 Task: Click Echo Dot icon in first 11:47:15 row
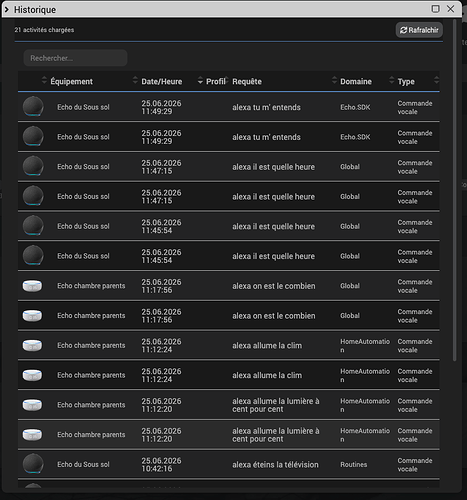click(33, 166)
